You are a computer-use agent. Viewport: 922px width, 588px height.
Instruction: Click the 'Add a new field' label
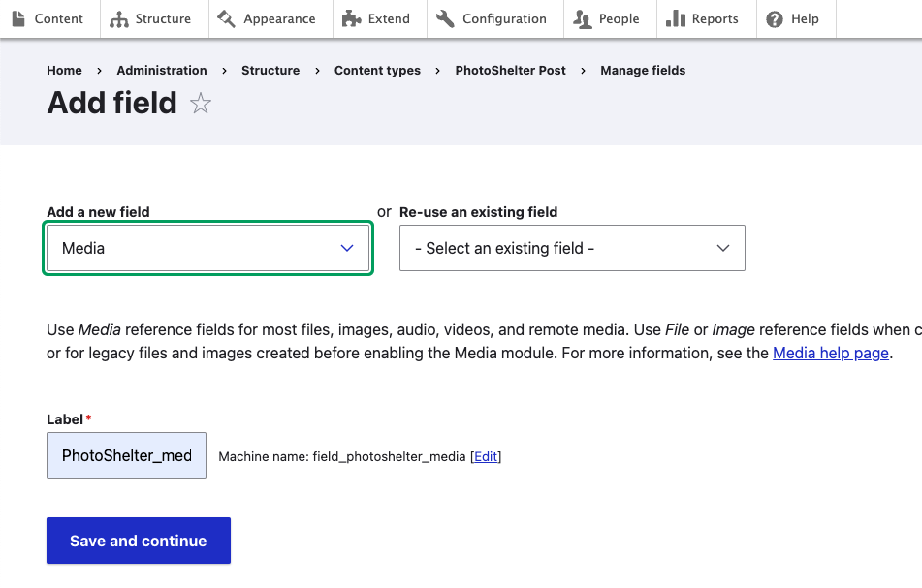click(x=98, y=212)
